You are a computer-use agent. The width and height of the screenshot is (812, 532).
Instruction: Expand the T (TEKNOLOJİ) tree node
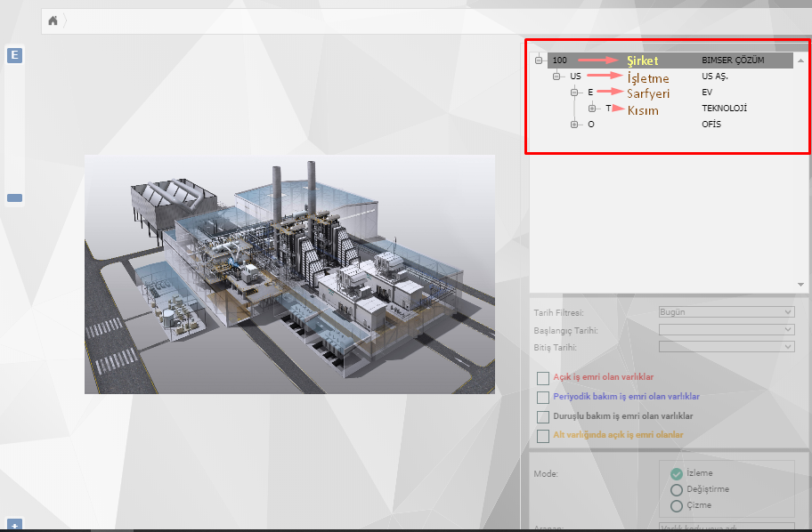point(592,109)
